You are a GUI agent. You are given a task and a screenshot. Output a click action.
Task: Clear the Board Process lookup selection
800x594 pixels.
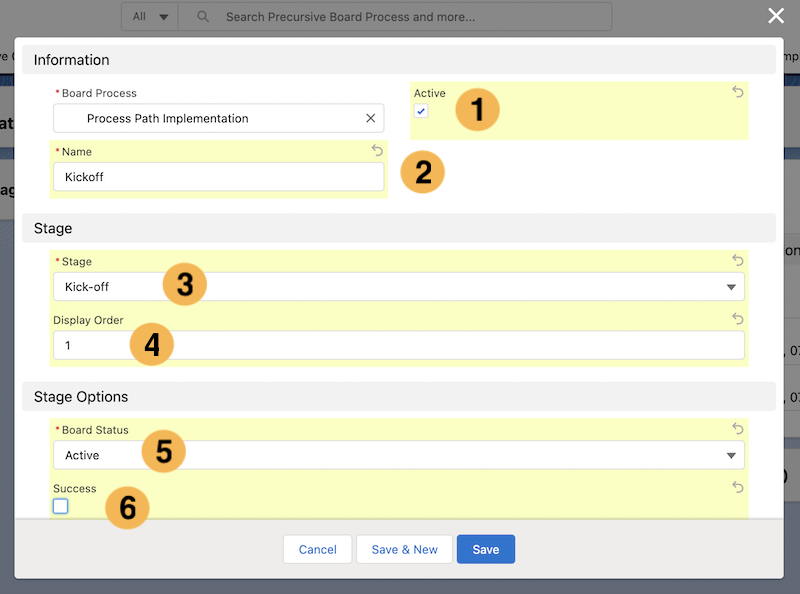pos(370,118)
